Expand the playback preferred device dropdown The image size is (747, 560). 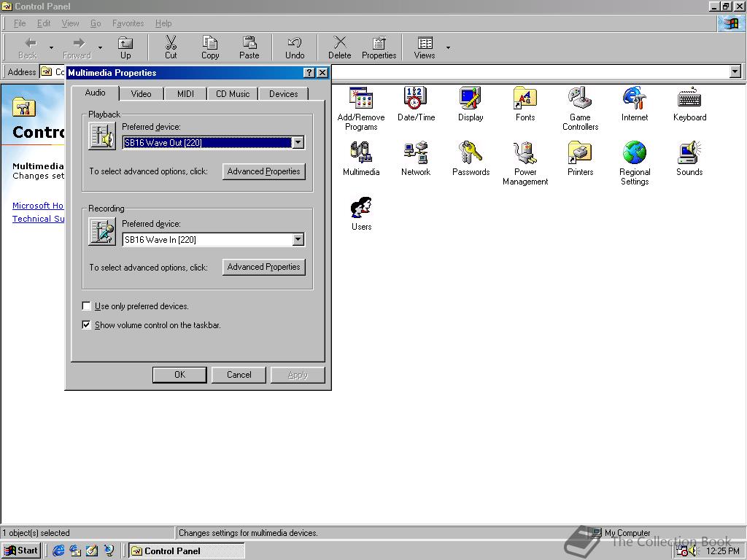tap(298, 142)
